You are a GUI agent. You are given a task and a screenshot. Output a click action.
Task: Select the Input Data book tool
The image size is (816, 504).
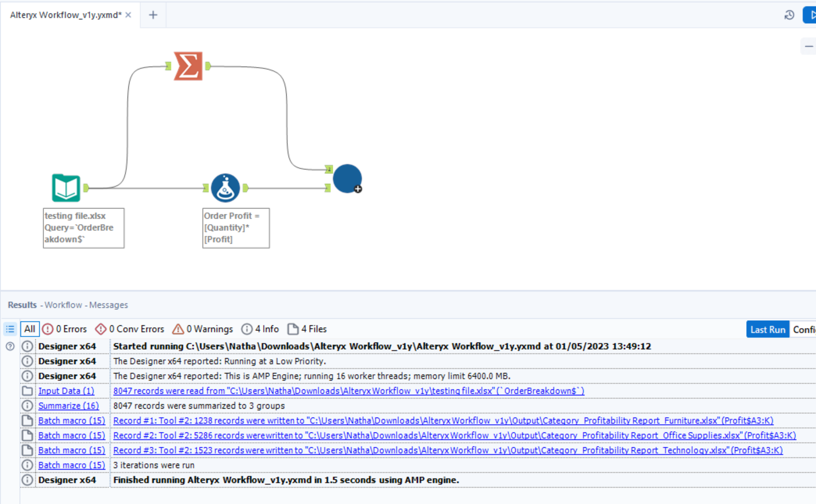pyautogui.click(x=66, y=188)
